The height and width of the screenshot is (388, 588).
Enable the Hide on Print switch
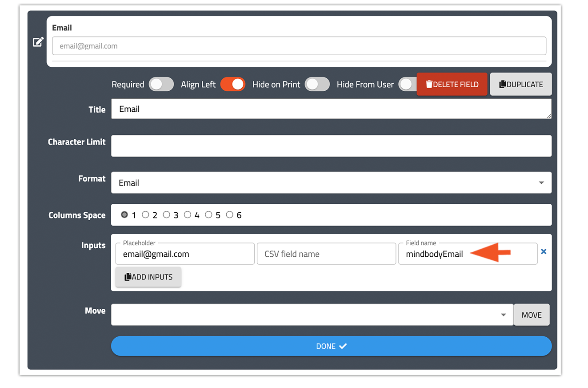point(317,84)
